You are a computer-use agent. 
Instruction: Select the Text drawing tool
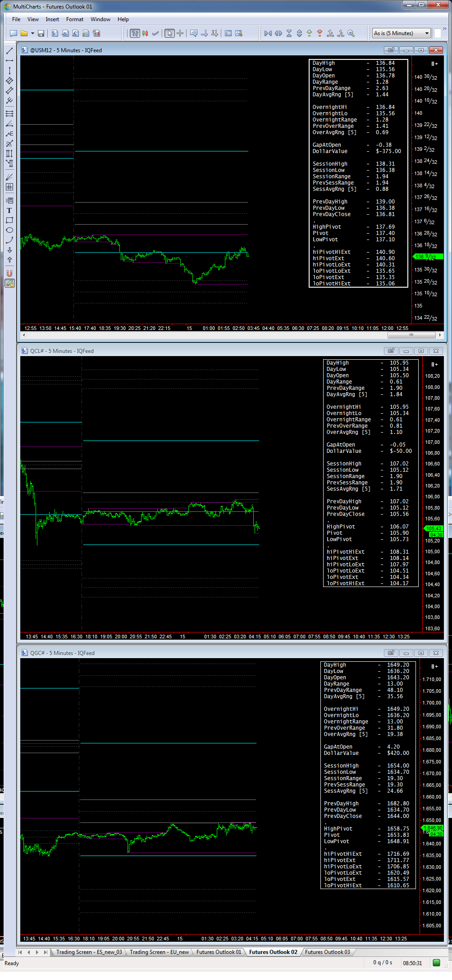(9, 210)
